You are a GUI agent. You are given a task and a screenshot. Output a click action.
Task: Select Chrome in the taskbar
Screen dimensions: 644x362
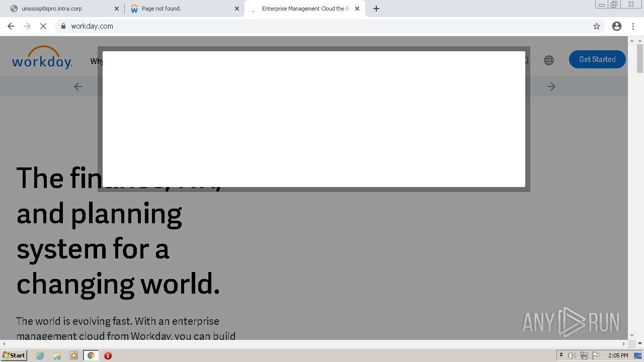tap(91, 355)
